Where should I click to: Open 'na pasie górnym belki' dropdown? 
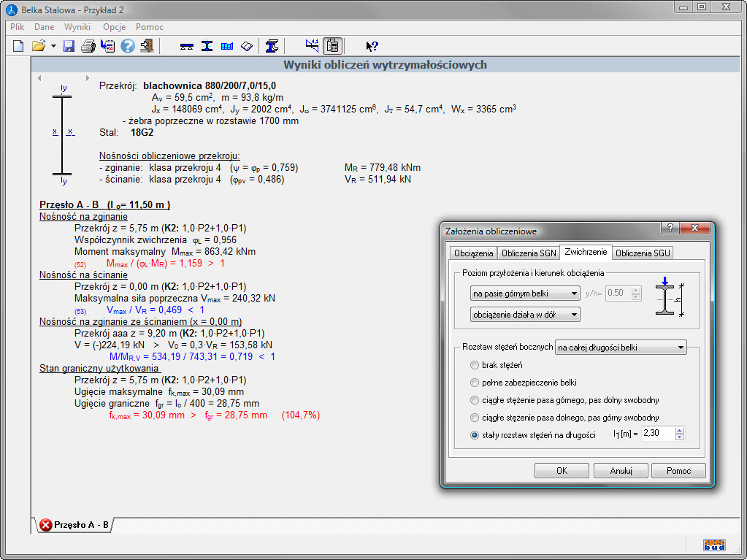click(525, 294)
